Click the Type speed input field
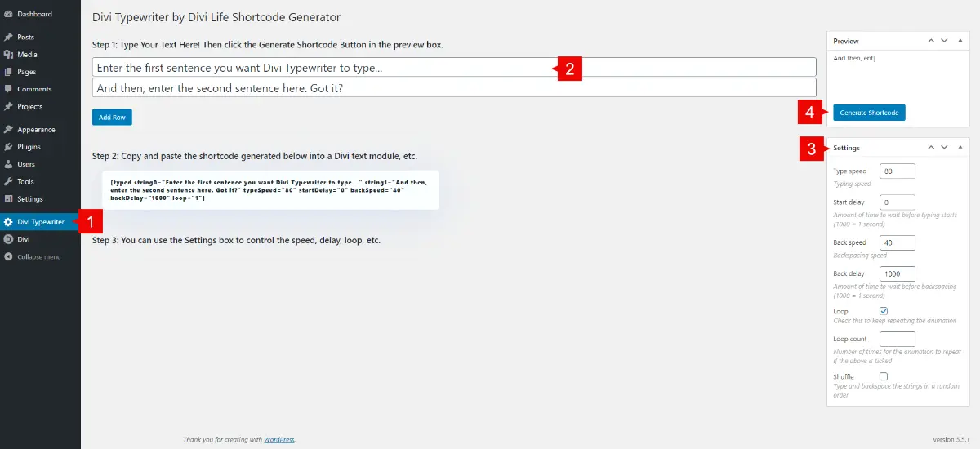The width and height of the screenshot is (980, 449). (897, 171)
